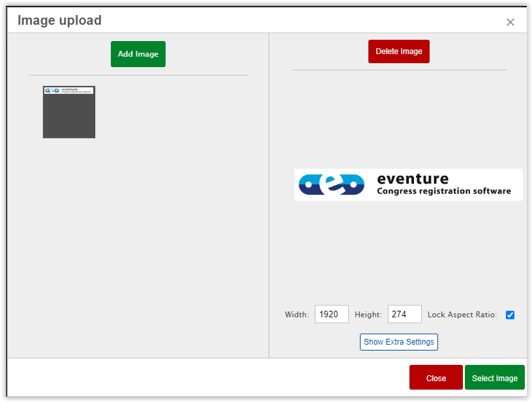532x402 pixels.
Task: Focus the Width input field
Action: pos(331,314)
